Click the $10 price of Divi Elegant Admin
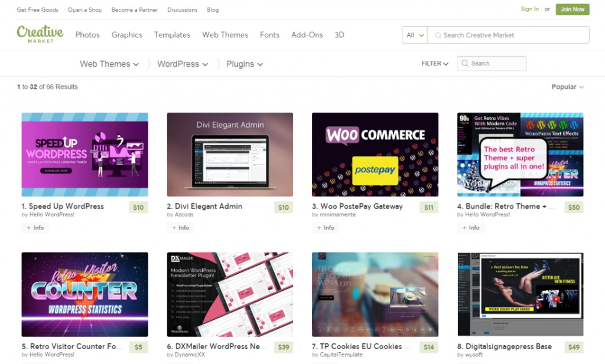The height and width of the screenshot is (364, 605). tap(284, 207)
